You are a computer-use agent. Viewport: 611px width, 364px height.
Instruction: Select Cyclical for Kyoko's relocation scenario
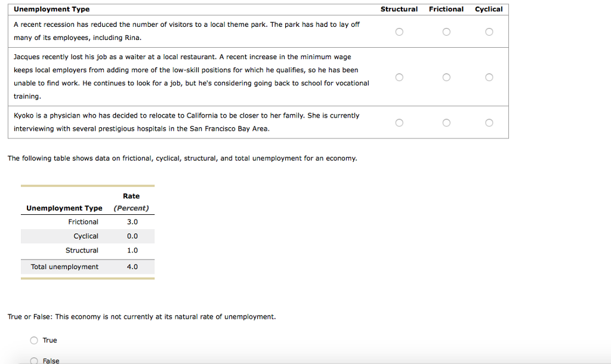pyautogui.click(x=489, y=122)
